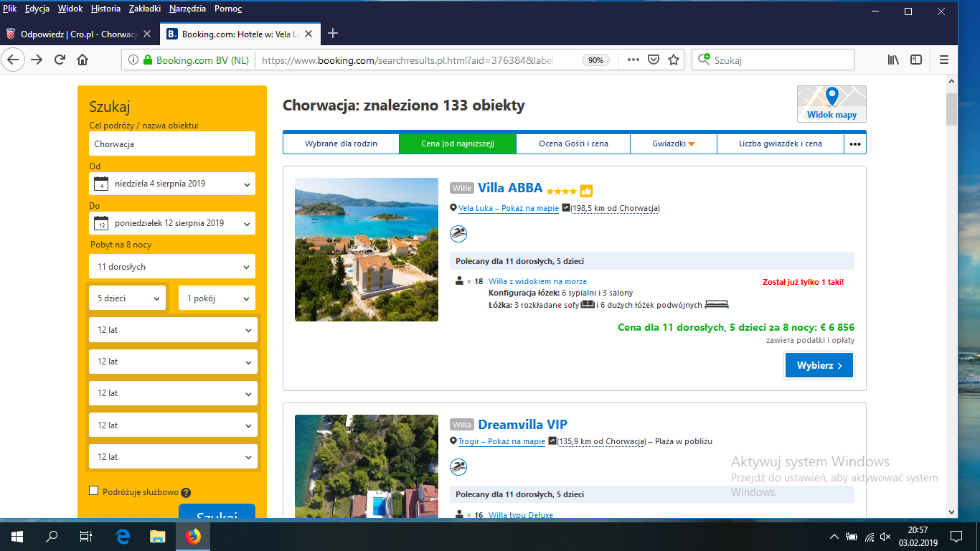Bookmark this page with star icon
980x551 pixels.
(673, 60)
